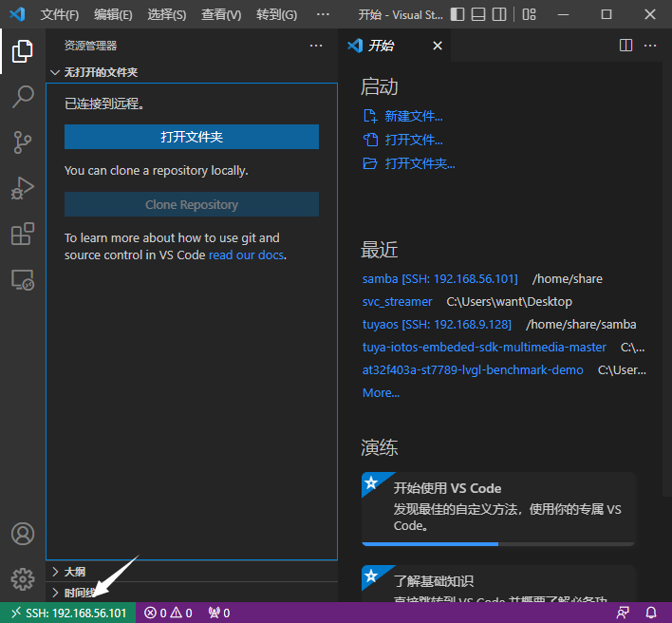This screenshot has height=623, width=672.
Task: Open editor more actions ellipsis
Action: [650, 45]
